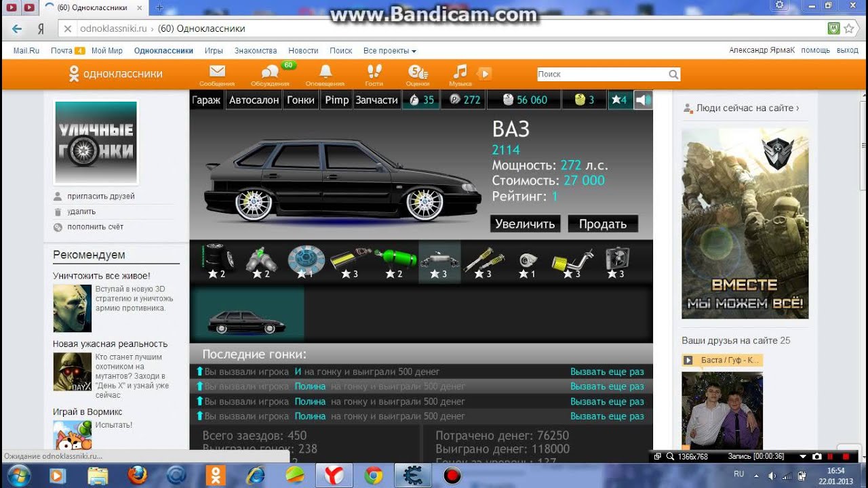The height and width of the screenshot is (488, 868).
Task: Open Музыка note icon
Action: point(460,75)
